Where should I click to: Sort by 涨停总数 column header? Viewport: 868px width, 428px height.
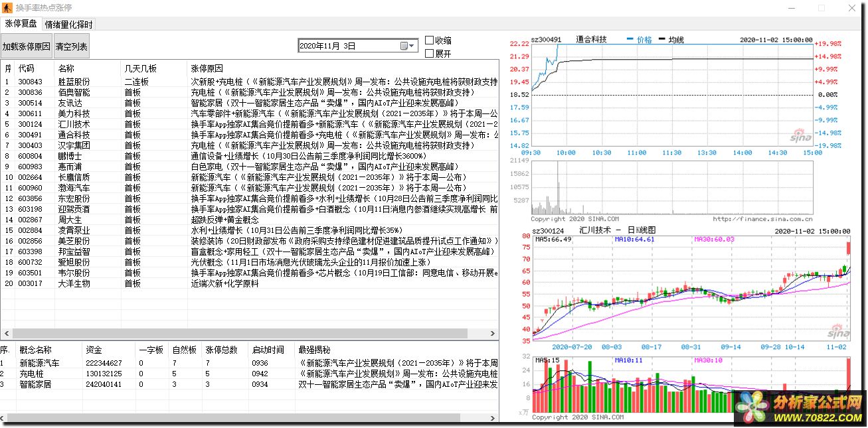click(226, 350)
